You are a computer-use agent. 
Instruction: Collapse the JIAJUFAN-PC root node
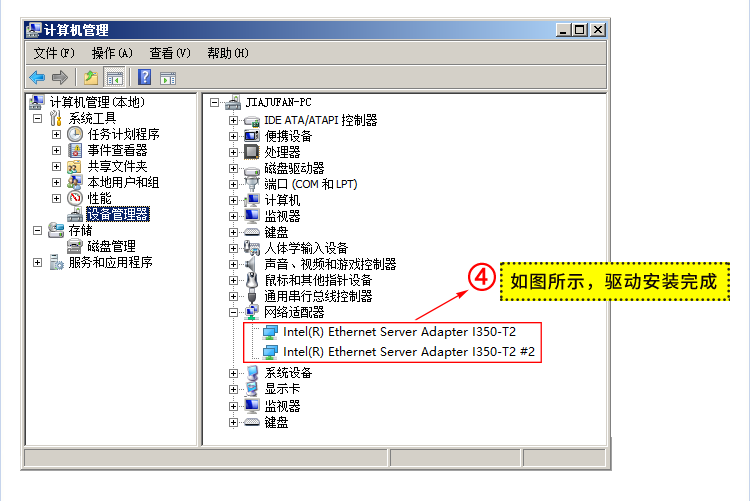tap(214, 102)
